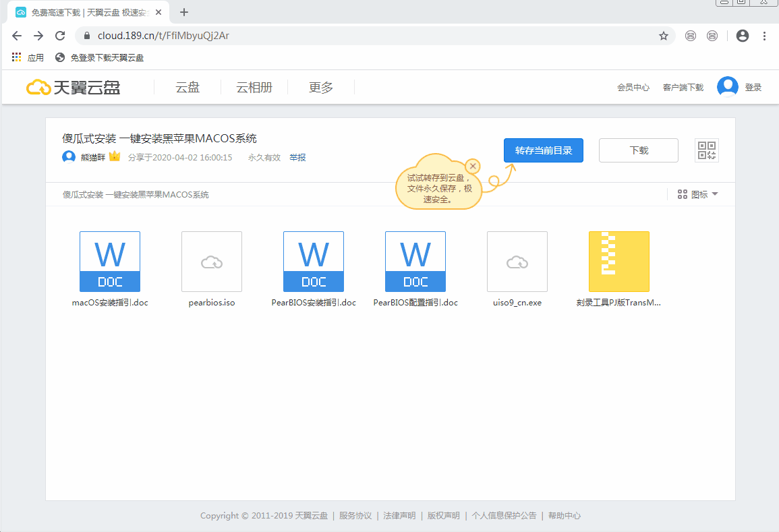Open the PearBIOS配置指引.doc file icon

click(415, 262)
